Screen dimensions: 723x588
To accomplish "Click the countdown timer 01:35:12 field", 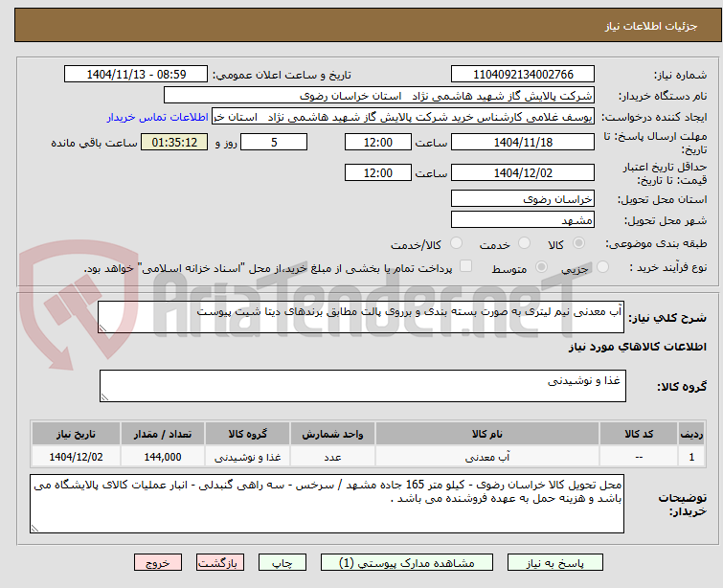I will pos(174,142).
